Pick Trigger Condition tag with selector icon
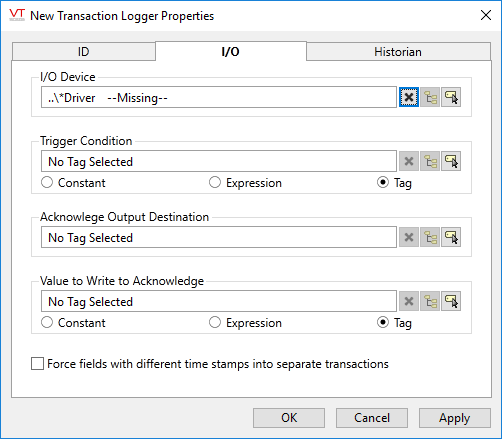Viewport: 502px width, 439px height. (451, 161)
